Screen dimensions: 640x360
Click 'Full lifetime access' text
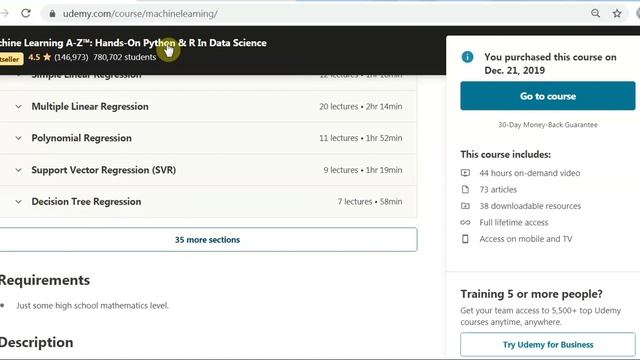point(513,222)
